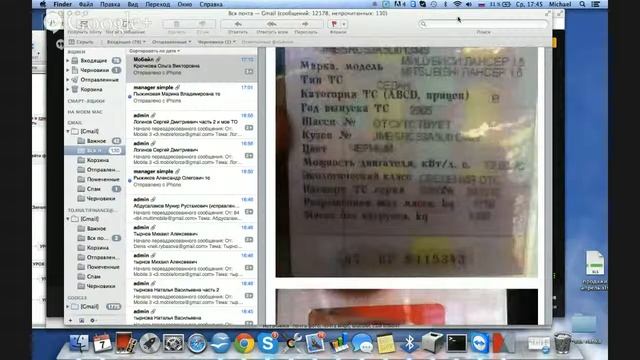This screenshot has width=640, height=360.
Task: Open the Файл menu
Action: [x=86, y=4]
